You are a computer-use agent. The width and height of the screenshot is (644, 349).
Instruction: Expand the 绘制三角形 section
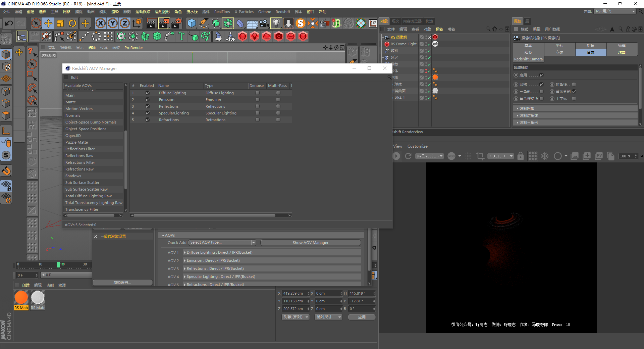click(x=575, y=122)
